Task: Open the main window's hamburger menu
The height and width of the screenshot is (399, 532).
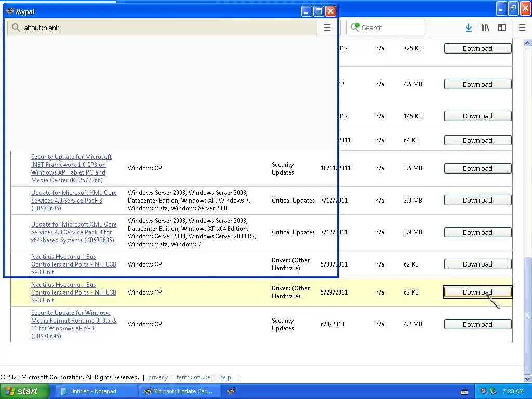Action: pyautogui.click(x=522, y=28)
